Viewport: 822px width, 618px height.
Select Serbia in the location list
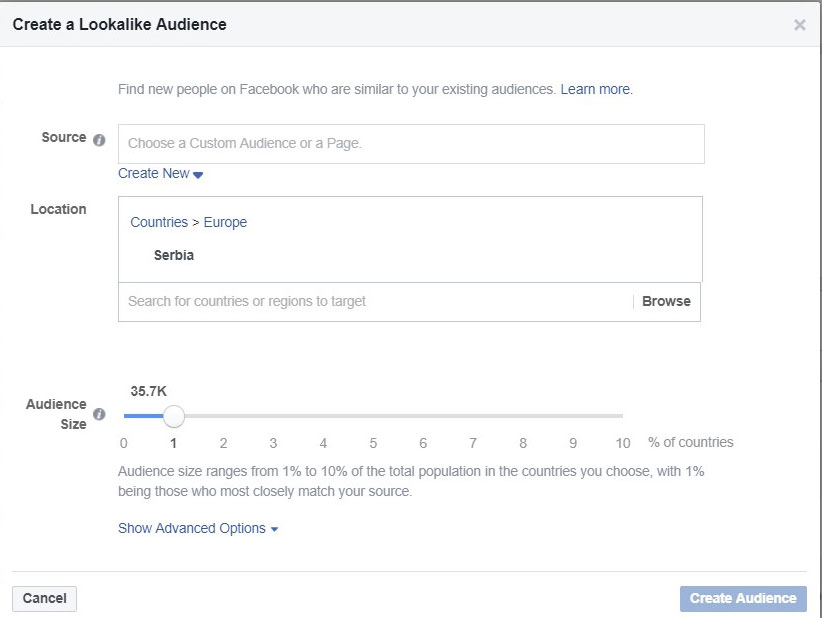[174, 255]
